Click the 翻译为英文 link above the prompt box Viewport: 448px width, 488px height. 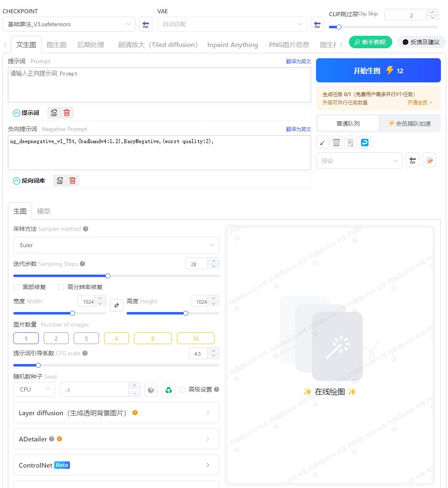pos(299,61)
